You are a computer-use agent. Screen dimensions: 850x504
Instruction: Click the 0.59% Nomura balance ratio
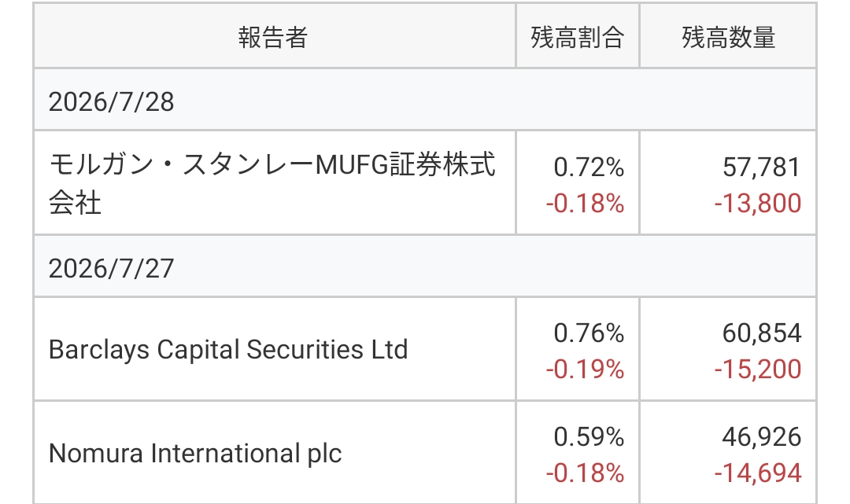click(x=589, y=437)
